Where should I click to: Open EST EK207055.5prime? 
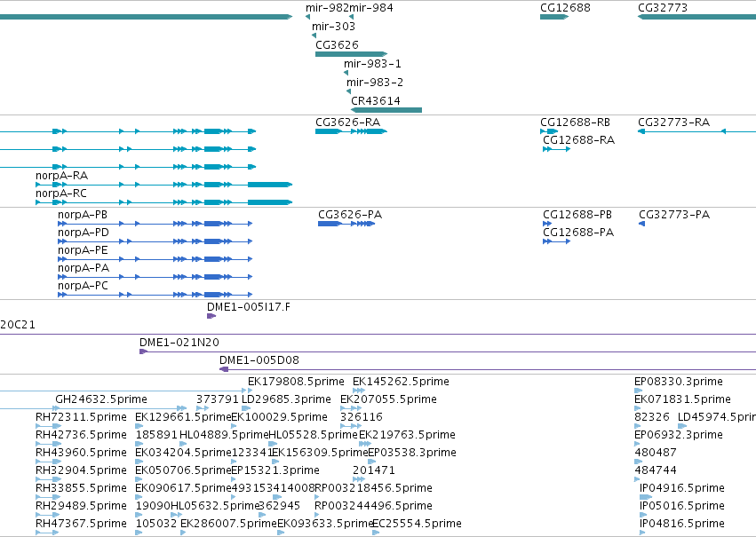click(x=388, y=399)
